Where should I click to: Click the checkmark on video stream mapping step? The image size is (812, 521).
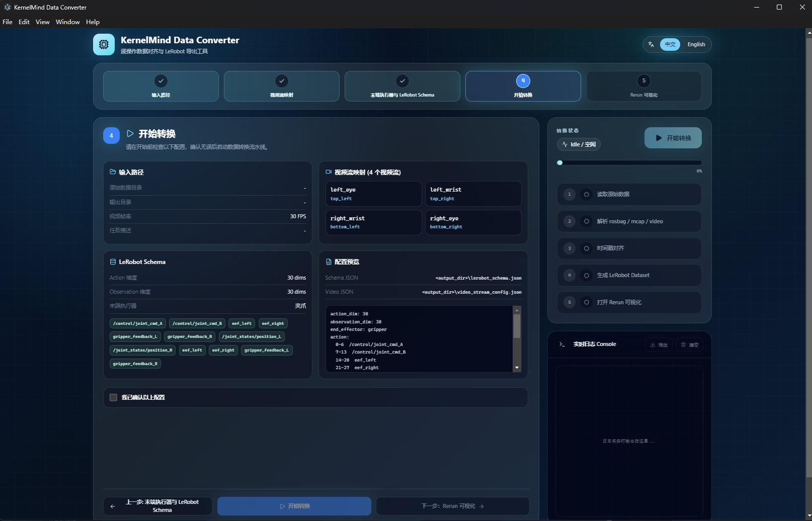tap(282, 81)
